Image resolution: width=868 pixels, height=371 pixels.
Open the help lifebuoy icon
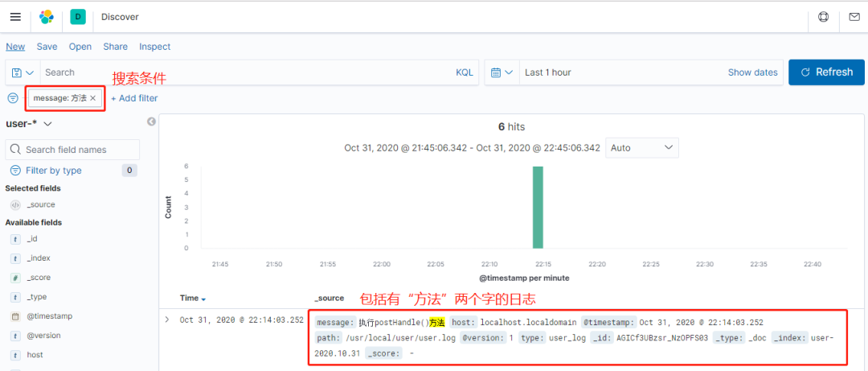[823, 17]
